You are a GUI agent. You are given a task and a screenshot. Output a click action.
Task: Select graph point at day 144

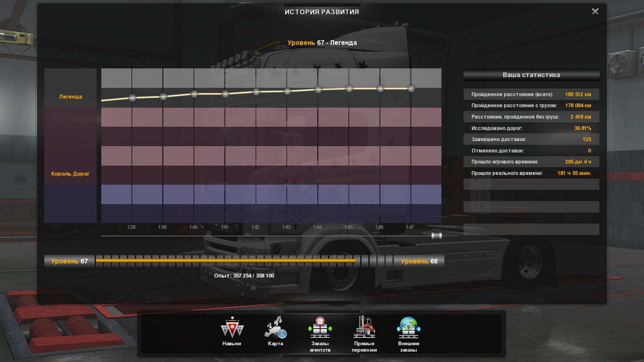318,89
